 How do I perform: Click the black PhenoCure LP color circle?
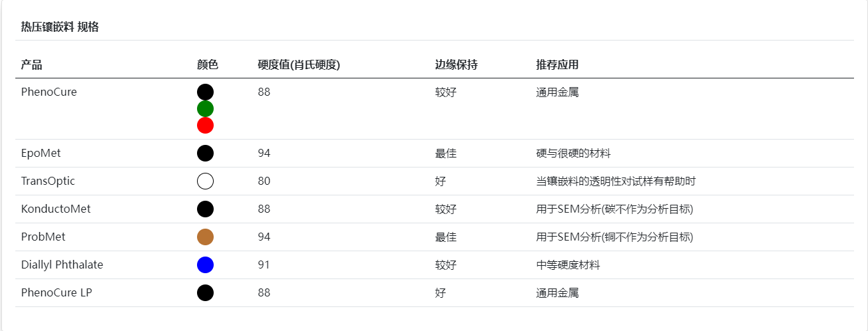click(205, 292)
